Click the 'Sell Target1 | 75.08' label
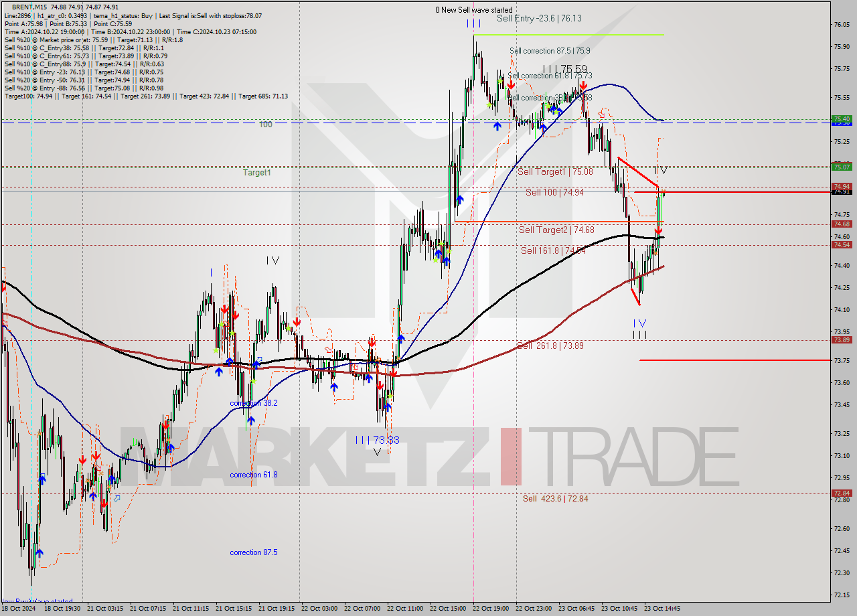This screenshot has width=857, height=616. [x=555, y=172]
